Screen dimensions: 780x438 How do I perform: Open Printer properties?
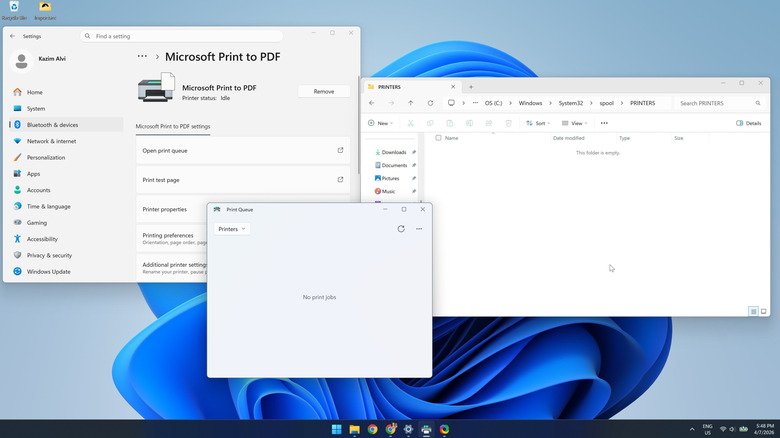click(x=172, y=209)
